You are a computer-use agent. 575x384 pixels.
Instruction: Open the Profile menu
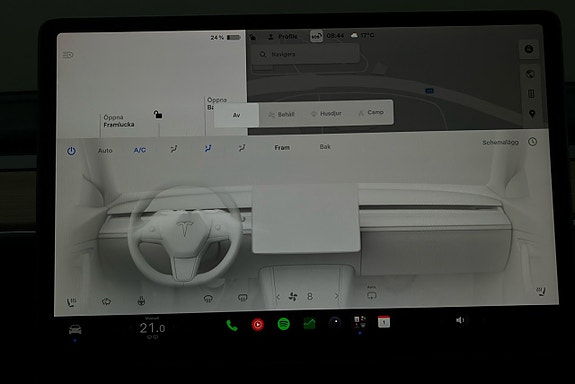pos(283,37)
